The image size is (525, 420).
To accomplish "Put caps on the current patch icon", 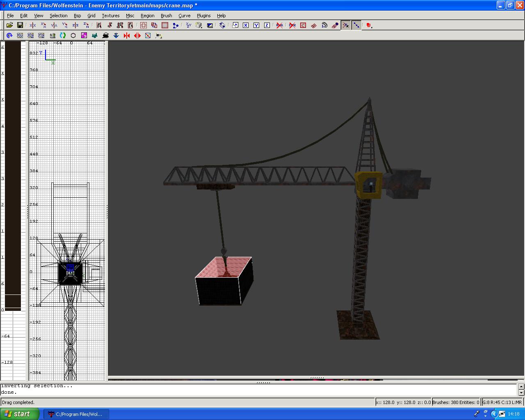I will [335, 25].
